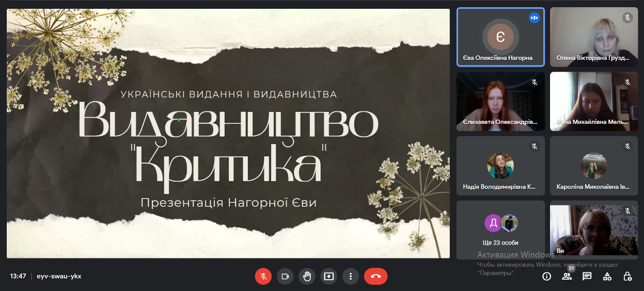Open the activities icon

pyautogui.click(x=607, y=276)
